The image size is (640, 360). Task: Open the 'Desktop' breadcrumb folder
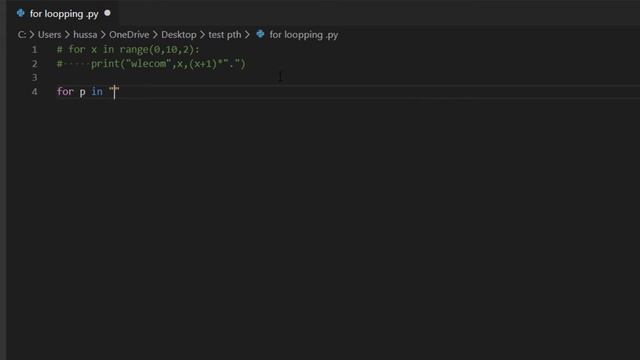click(179, 35)
